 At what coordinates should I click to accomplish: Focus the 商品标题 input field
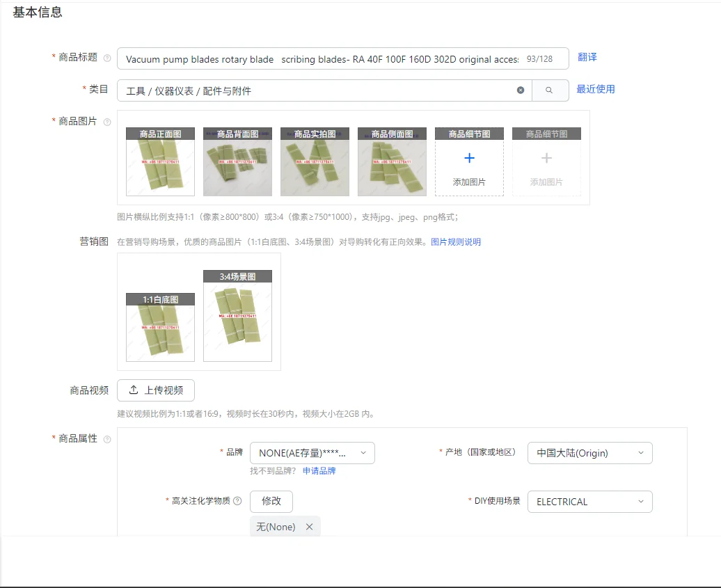click(x=342, y=59)
